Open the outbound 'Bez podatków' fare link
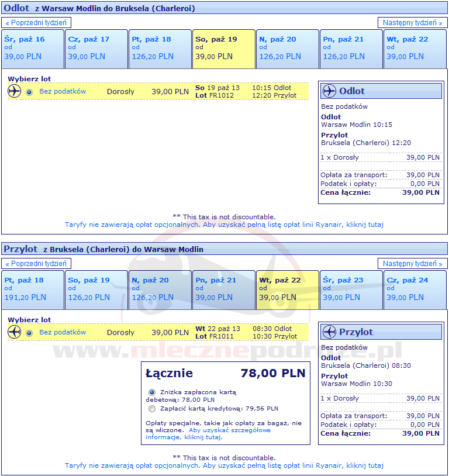 (x=63, y=91)
